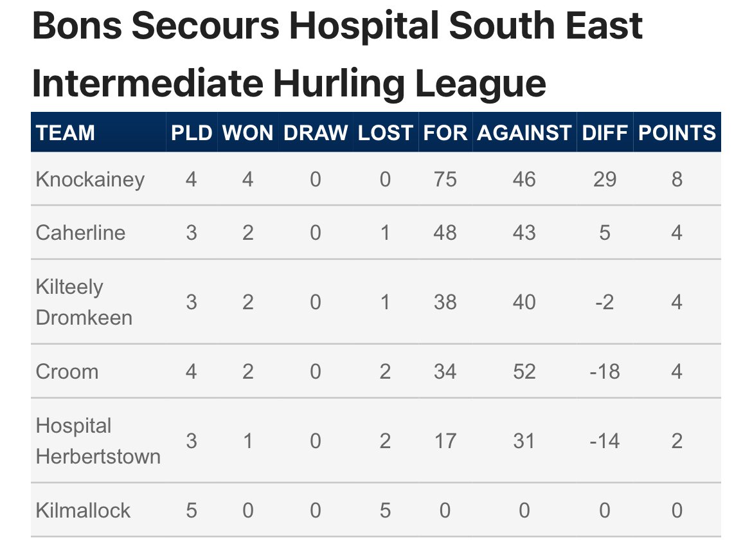Click the PLD column header
752x560 pixels.
192,132
